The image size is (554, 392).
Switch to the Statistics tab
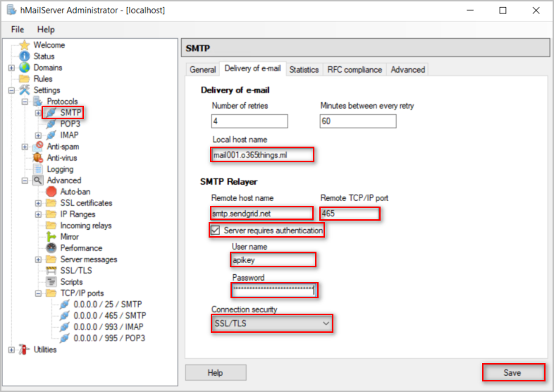click(x=304, y=70)
